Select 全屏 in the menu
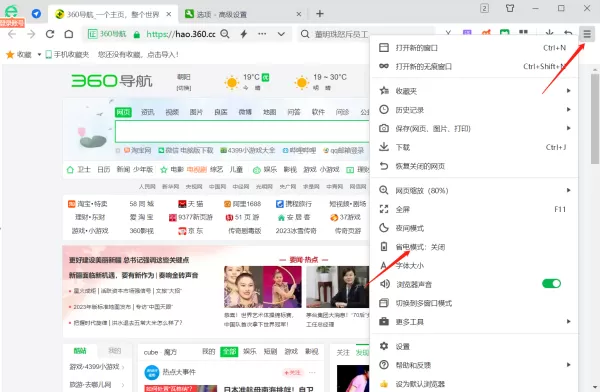 click(x=474, y=209)
